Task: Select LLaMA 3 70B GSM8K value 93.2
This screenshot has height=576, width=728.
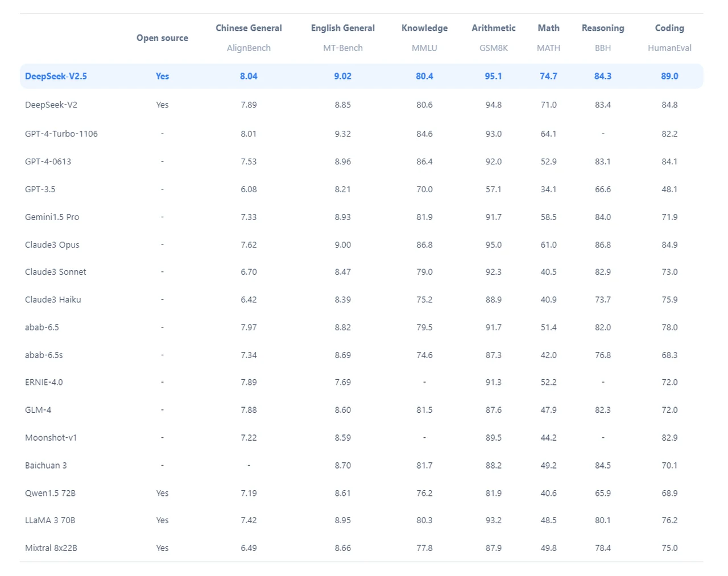Action: click(494, 520)
